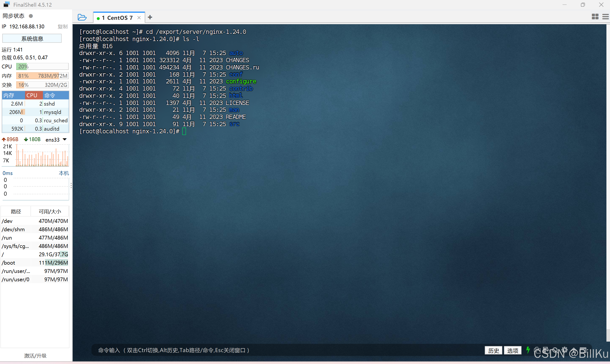The width and height of the screenshot is (610, 364).
Task: Click the README file name in listing
Action: [236, 117]
